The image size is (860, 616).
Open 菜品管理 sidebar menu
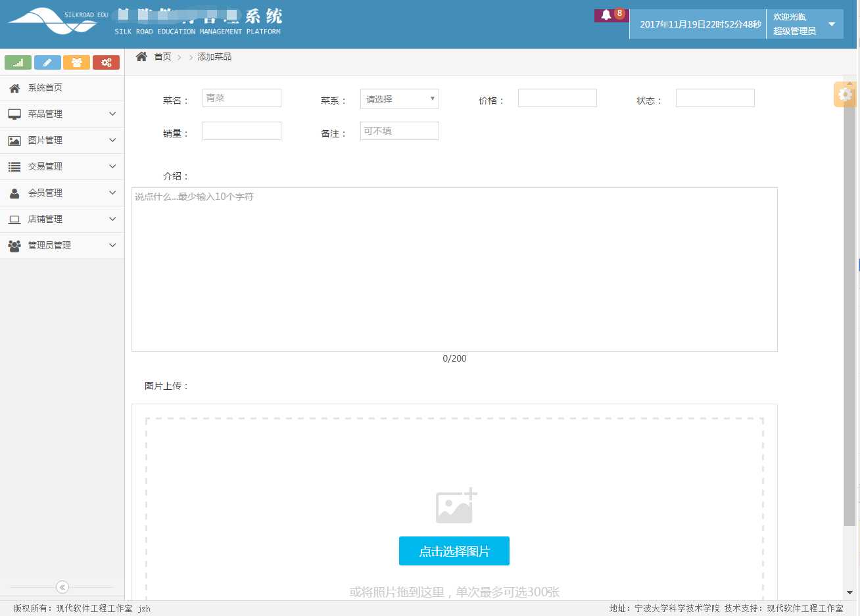[x=62, y=114]
